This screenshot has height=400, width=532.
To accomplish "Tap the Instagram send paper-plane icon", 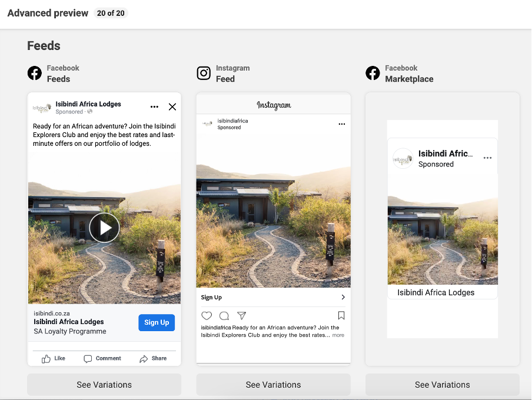I will [x=241, y=315].
